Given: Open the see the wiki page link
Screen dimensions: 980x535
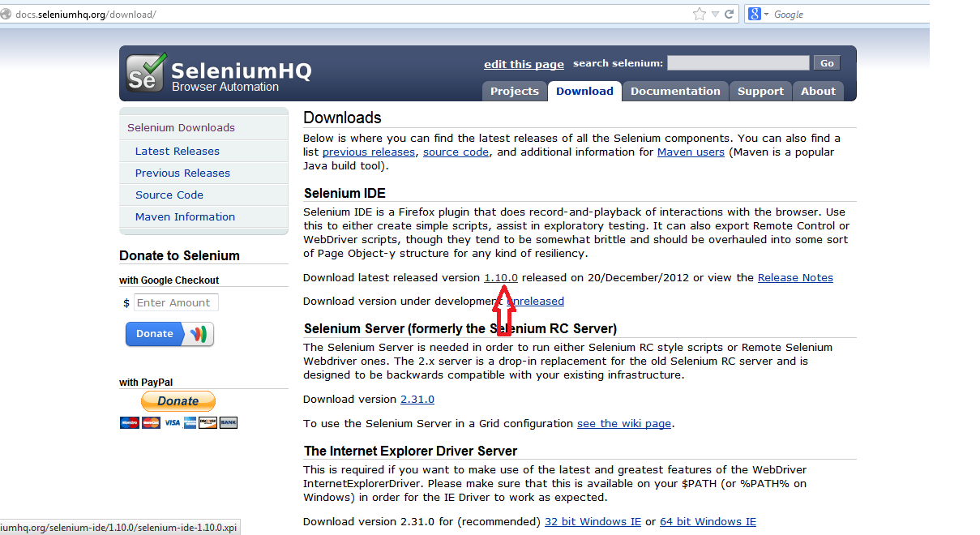Looking at the screenshot, I should coord(624,423).
